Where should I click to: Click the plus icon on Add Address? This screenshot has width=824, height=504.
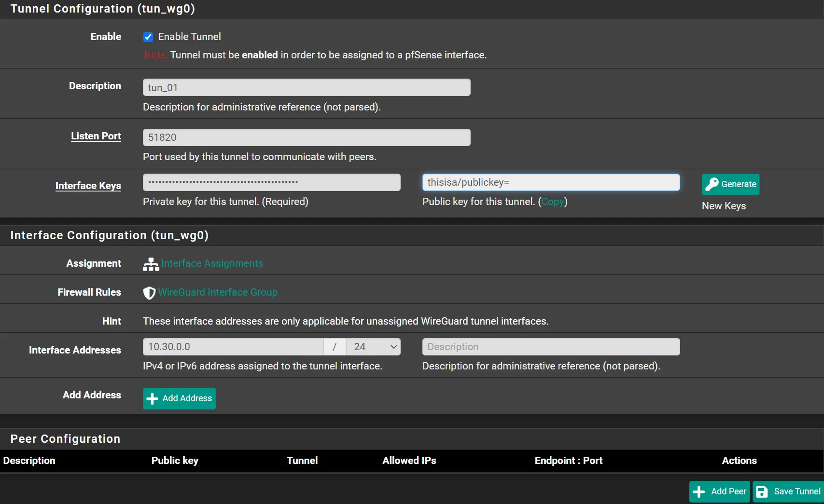pos(153,399)
